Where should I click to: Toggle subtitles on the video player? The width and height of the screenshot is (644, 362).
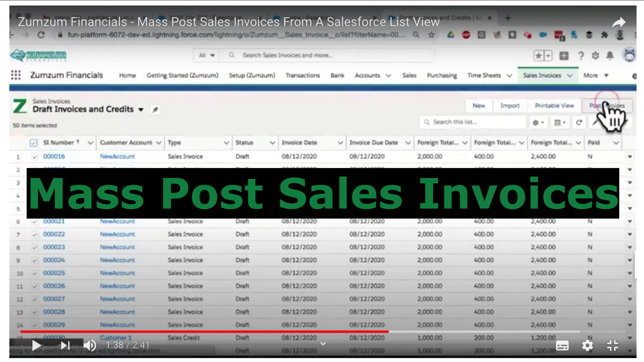[x=562, y=345]
